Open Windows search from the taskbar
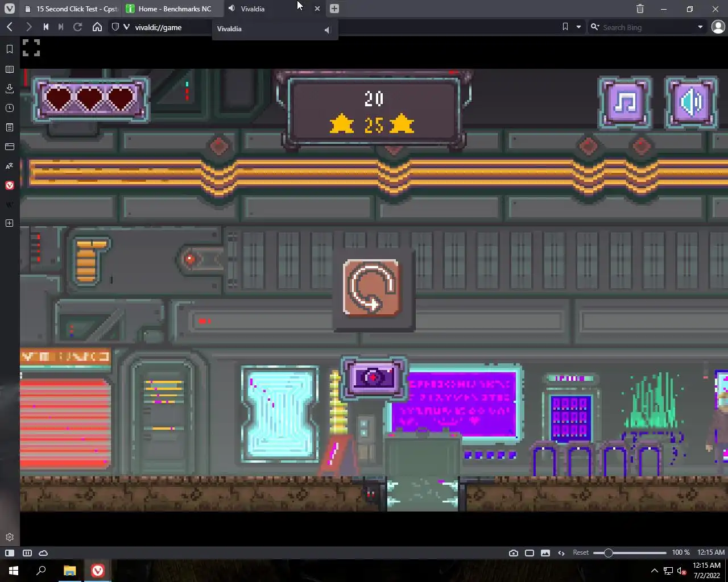728x582 pixels. tap(41, 571)
